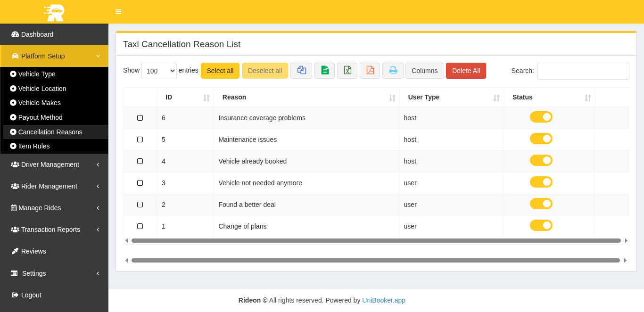Sort table by ID column arrows
Viewport: 644px width, 312px height.
[x=206, y=98]
